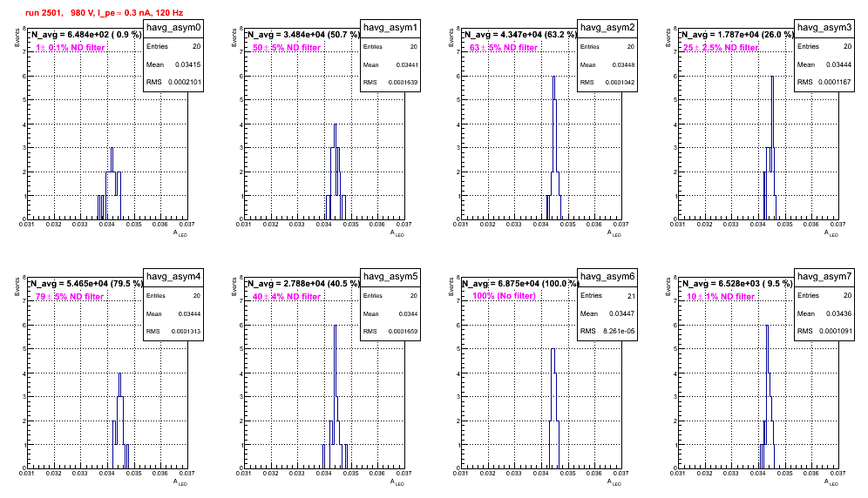Select the havg_asym2 stats box title

tap(607, 27)
